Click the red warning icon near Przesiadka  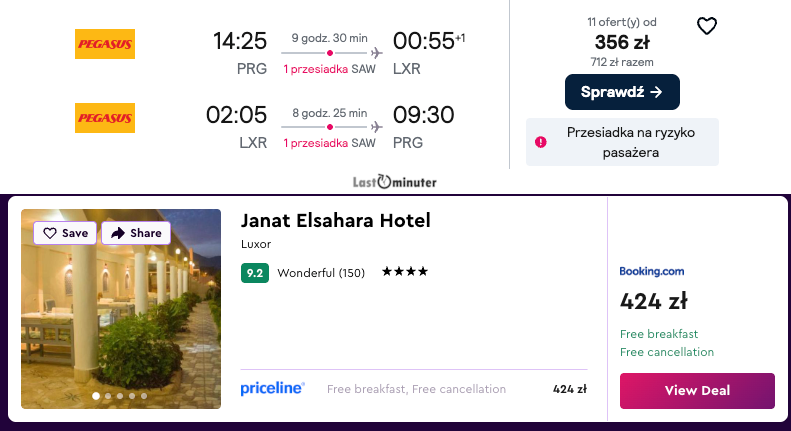point(541,142)
